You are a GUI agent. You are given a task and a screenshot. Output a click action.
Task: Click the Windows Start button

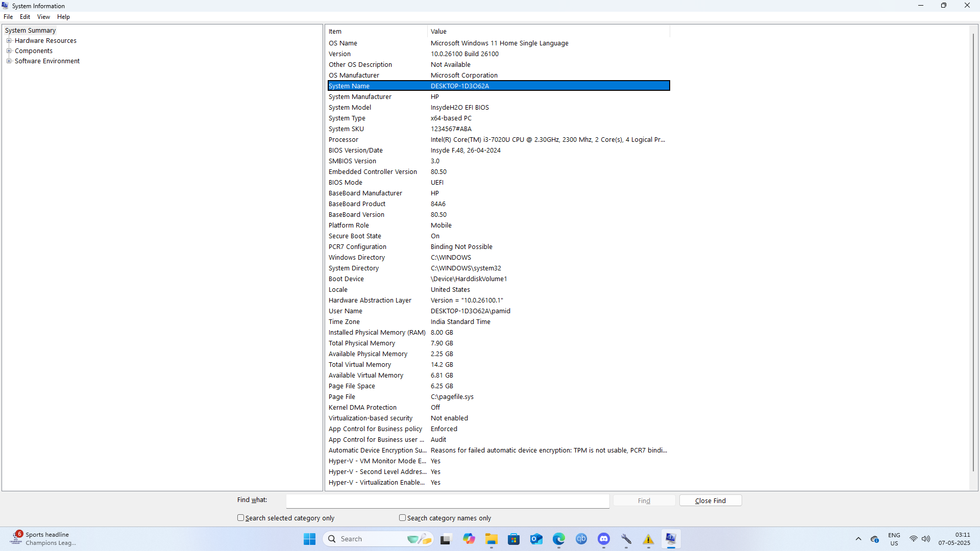pyautogui.click(x=309, y=539)
